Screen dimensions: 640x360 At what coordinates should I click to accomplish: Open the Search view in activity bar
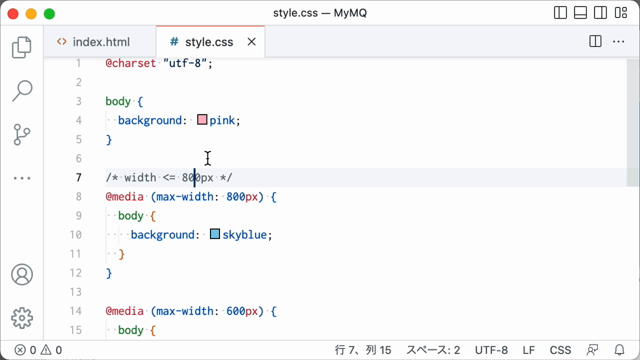coord(22,90)
